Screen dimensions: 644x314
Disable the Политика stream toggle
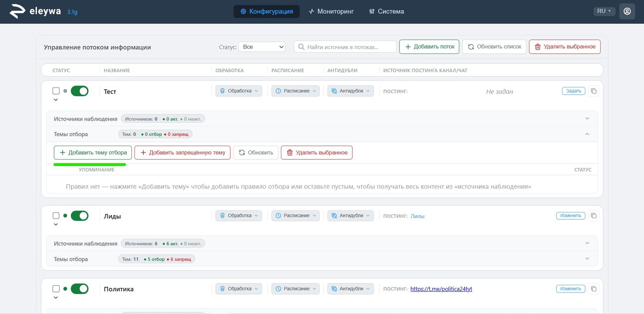(x=80, y=289)
